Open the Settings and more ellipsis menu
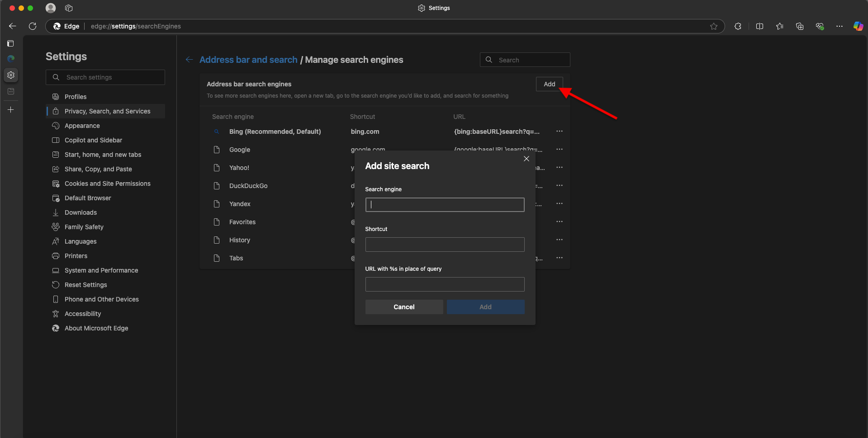 tap(840, 26)
